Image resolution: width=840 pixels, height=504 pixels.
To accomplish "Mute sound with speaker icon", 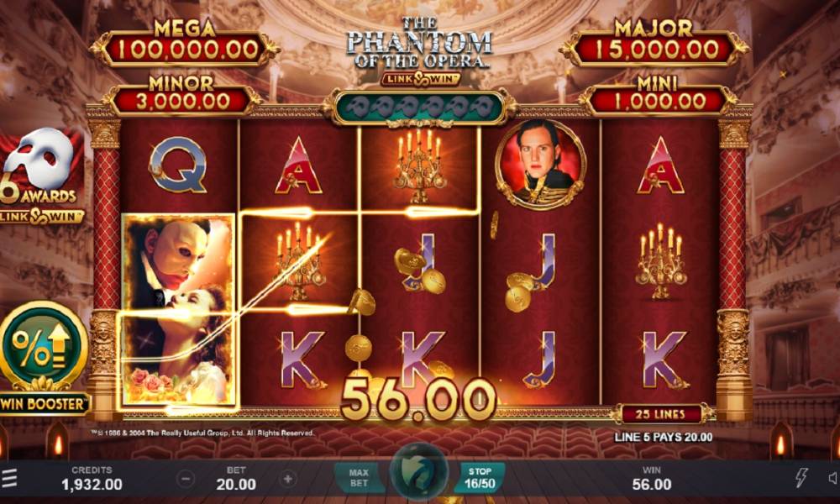I will click(x=833, y=477).
